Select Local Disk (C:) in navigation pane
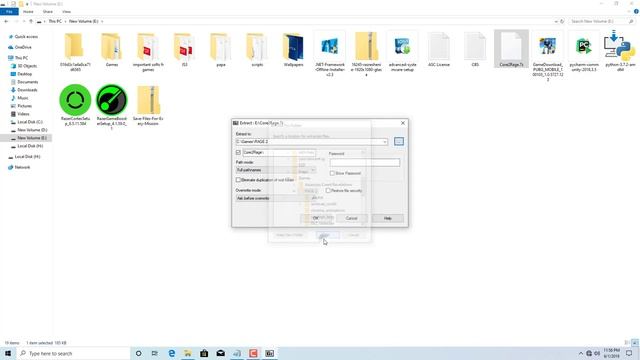This screenshot has width=640, height=360. click(x=30, y=122)
